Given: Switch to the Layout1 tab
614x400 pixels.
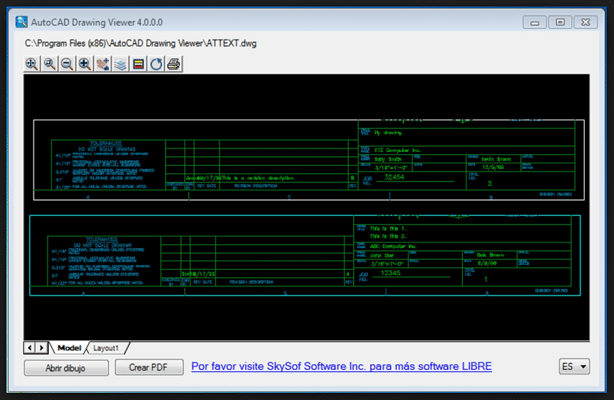Looking at the screenshot, I should pyautogui.click(x=106, y=348).
